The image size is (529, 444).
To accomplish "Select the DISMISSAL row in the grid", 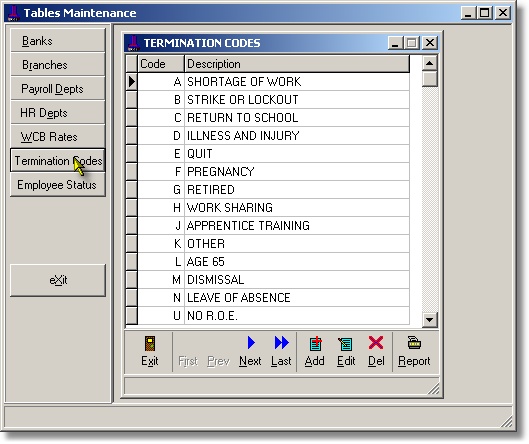I will [x=273, y=280].
